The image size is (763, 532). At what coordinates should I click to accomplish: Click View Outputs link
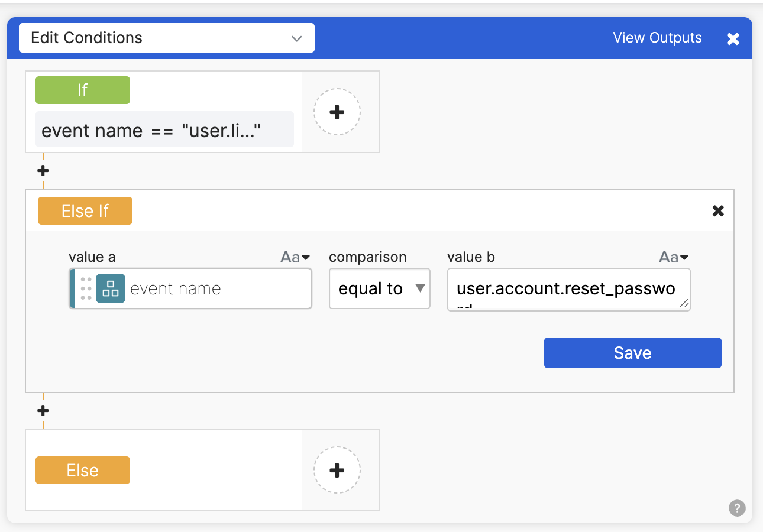657,38
